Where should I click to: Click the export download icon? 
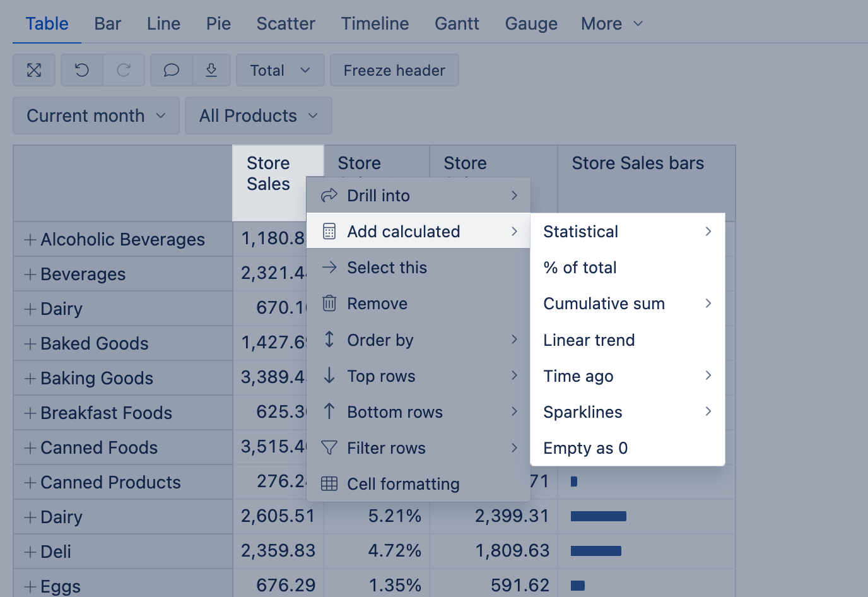coord(211,70)
